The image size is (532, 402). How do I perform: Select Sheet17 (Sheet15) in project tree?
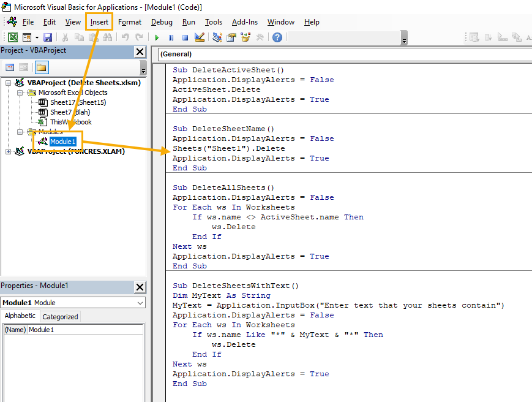78,102
